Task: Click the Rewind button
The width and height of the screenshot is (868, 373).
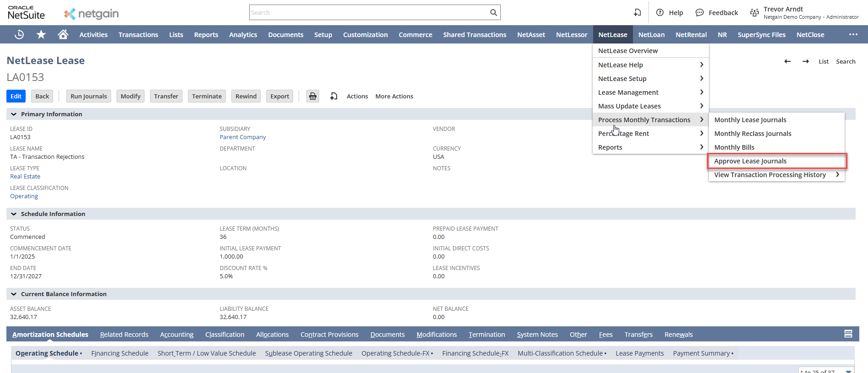Action: coord(246,96)
